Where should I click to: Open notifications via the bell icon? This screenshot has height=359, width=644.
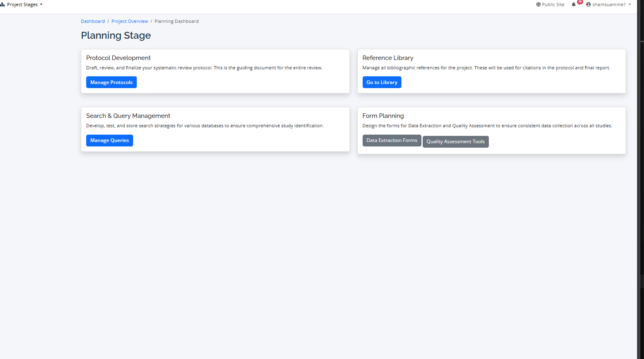point(573,5)
